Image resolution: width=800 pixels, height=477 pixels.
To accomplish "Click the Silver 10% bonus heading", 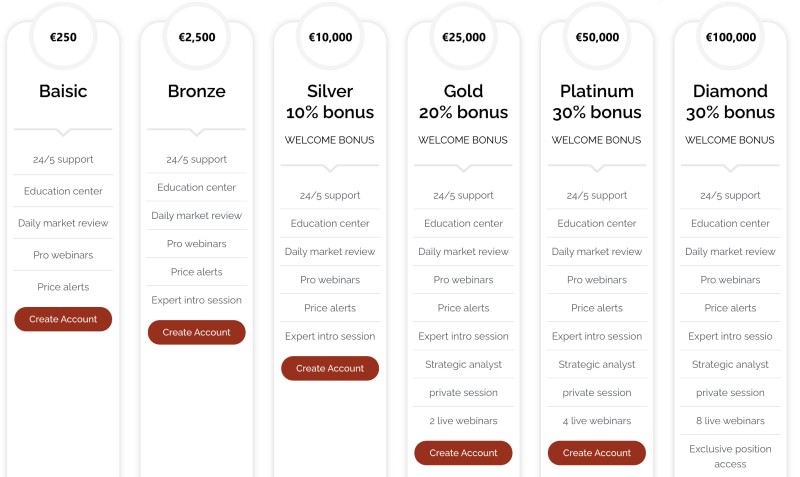I will point(330,102).
